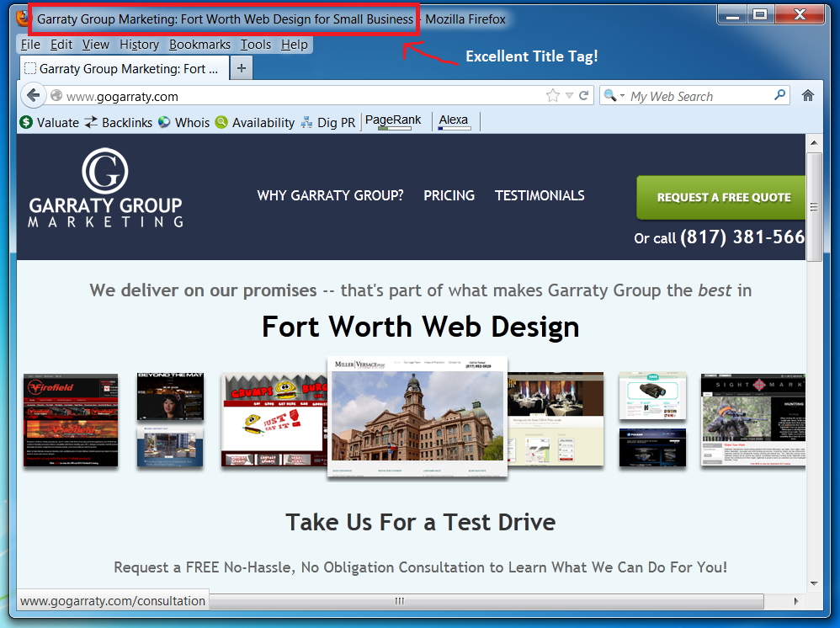Click the Whois globe icon
Image resolution: width=840 pixels, height=628 pixels.
[x=164, y=122]
